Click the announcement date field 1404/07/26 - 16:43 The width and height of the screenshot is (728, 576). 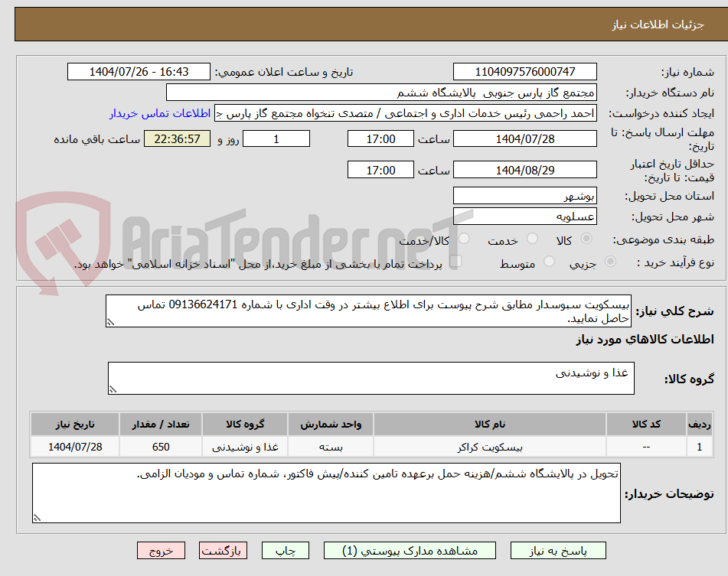tap(139, 72)
